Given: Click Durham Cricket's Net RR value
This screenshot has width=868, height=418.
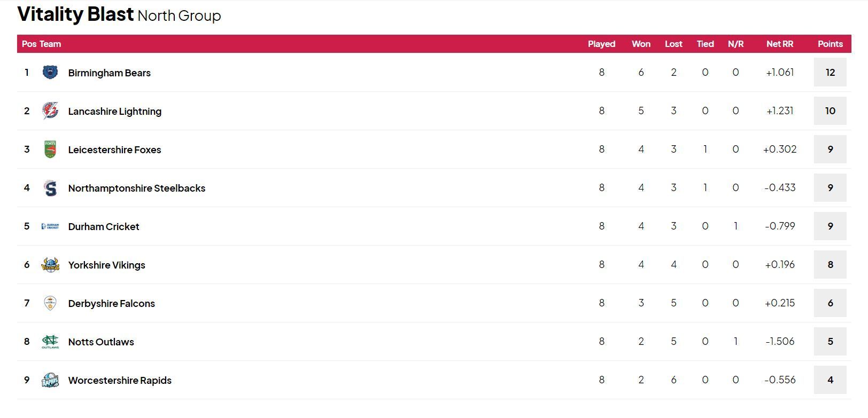Looking at the screenshot, I should (x=780, y=226).
